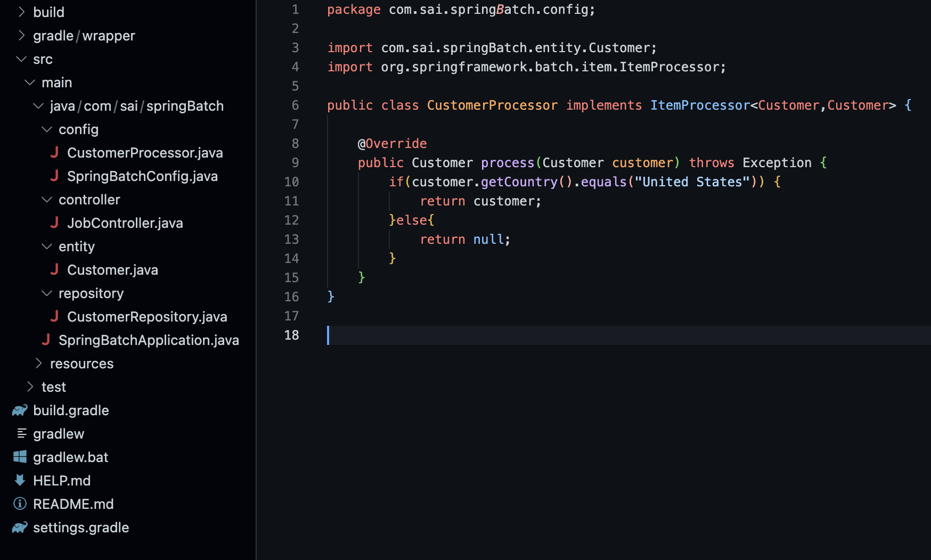This screenshot has width=931, height=560.
Task: Open SpringBatchApplication.java
Action: (x=149, y=340)
